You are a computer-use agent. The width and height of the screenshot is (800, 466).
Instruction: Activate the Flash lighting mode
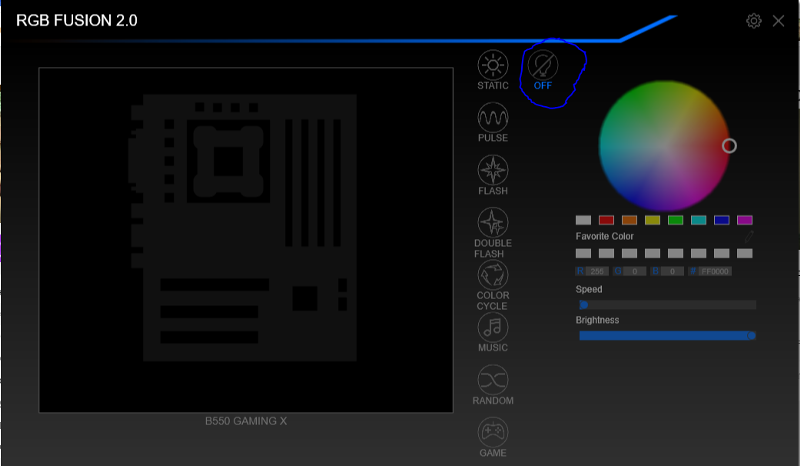[x=492, y=171]
